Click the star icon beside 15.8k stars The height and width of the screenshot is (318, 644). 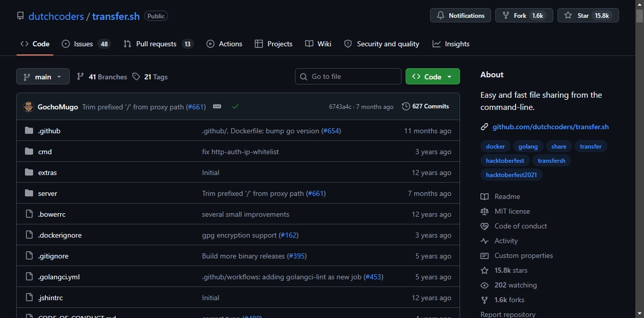pyautogui.click(x=485, y=270)
